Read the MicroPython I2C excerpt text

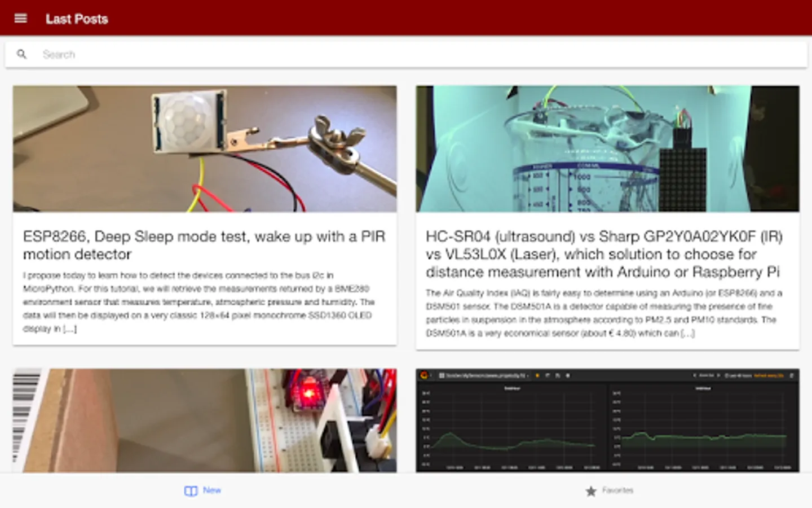[198, 302]
